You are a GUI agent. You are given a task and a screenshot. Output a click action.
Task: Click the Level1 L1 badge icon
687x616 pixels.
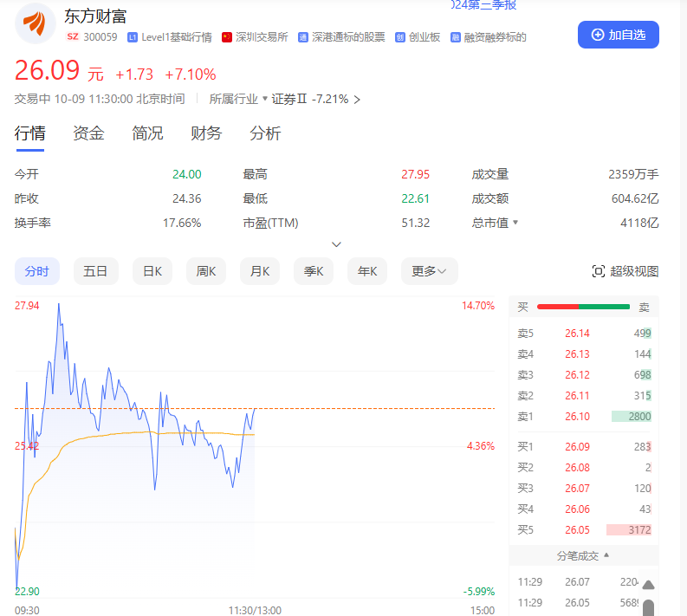[133, 37]
